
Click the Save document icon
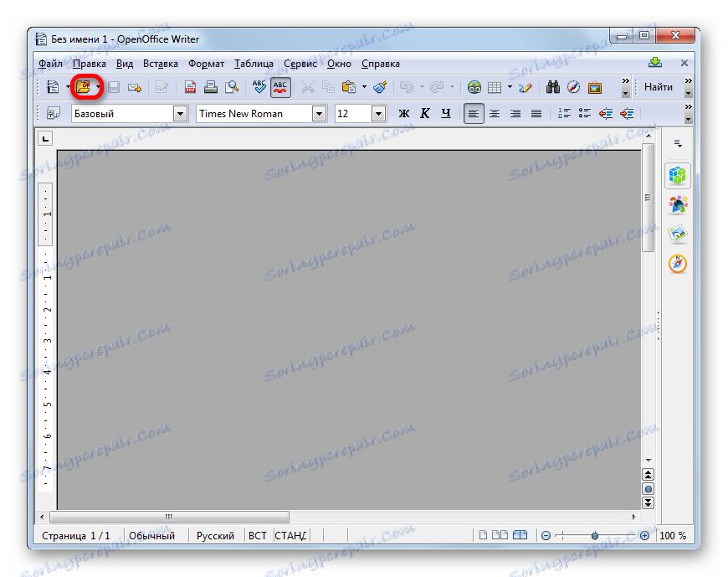[x=114, y=87]
